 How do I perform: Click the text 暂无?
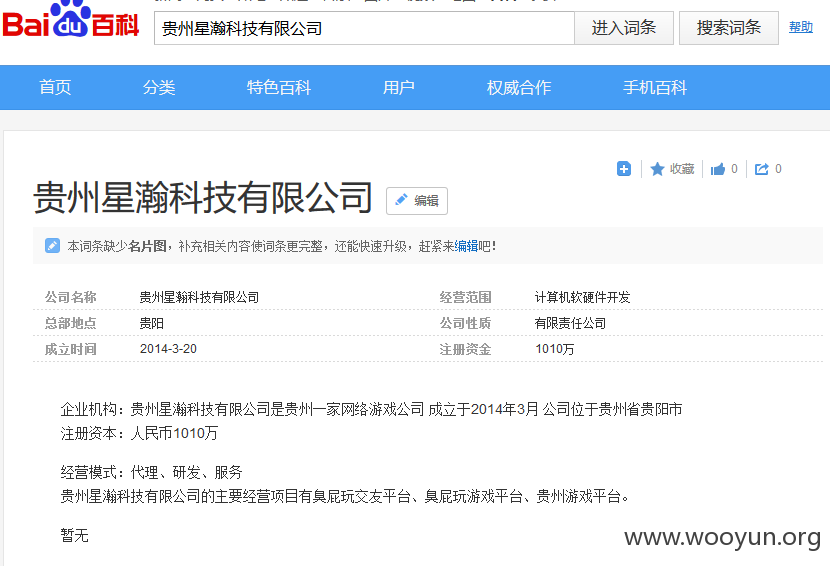pyautogui.click(x=74, y=535)
